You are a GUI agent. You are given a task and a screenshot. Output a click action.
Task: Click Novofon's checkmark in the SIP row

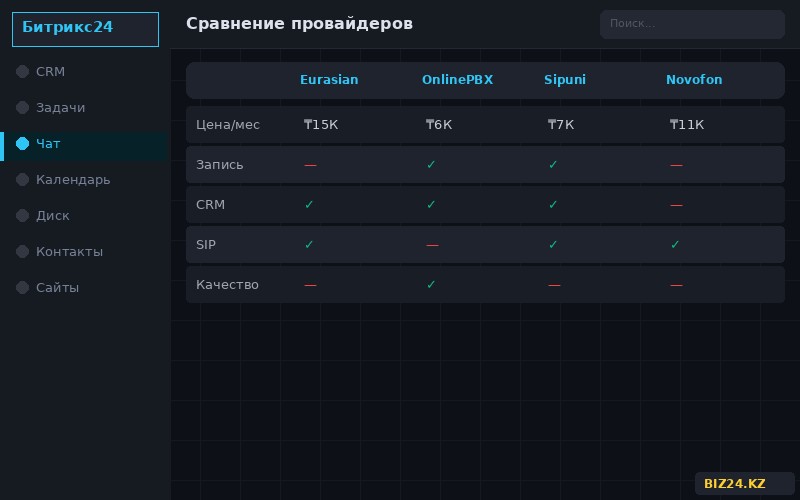pos(675,244)
